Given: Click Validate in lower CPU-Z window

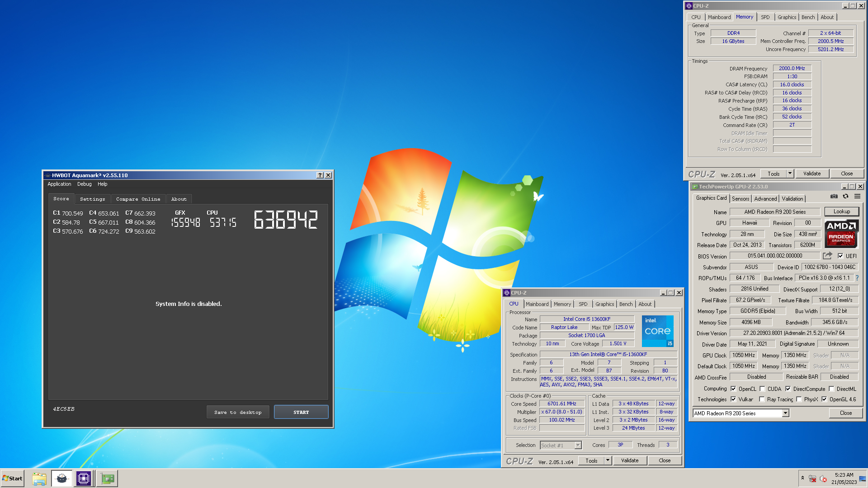Looking at the screenshot, I should (630, 460).
